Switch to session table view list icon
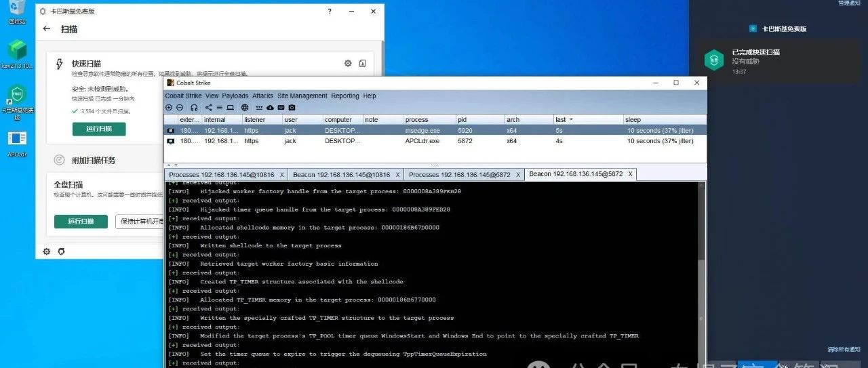 [220, 108]
